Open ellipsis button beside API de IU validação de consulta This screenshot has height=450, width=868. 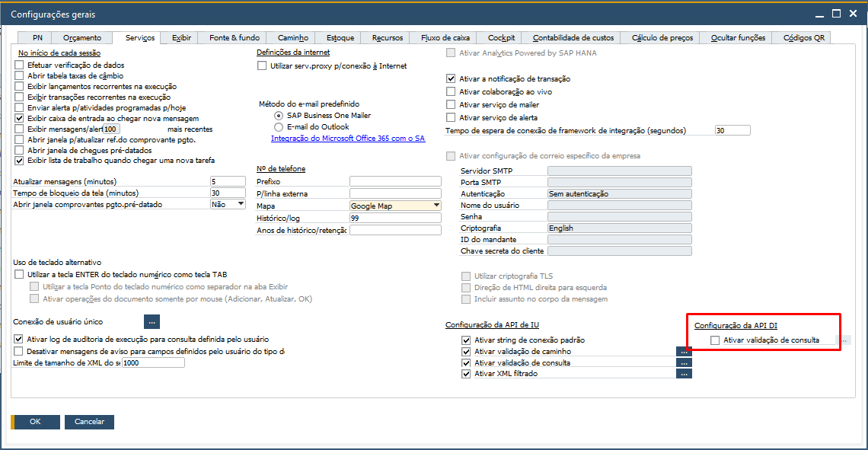coord(684,363)
